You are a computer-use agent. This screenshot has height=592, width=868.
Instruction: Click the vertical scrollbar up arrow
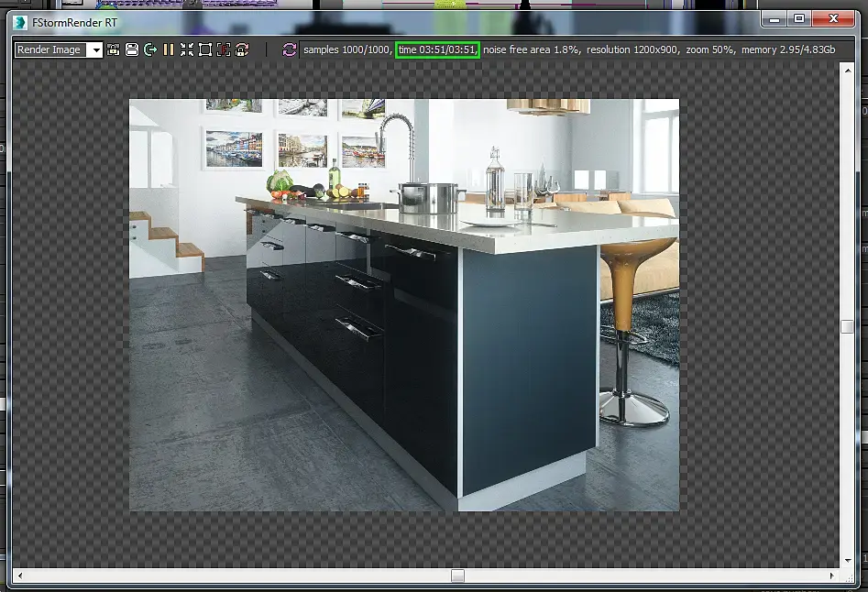(x=848, y=71)
